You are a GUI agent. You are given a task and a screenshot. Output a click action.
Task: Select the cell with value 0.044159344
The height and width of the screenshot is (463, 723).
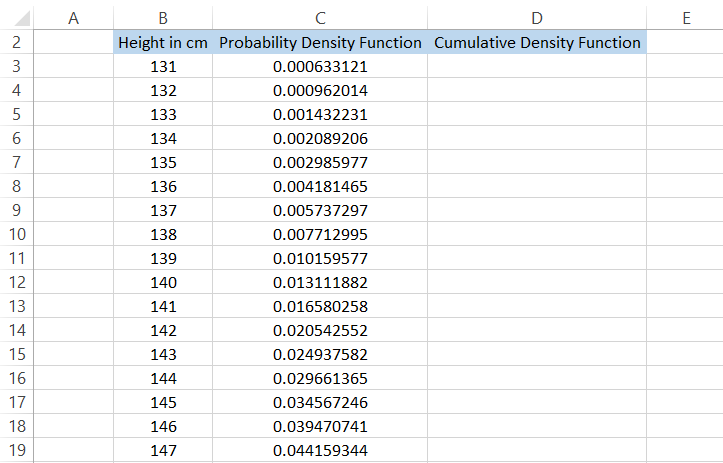[320, 450]
